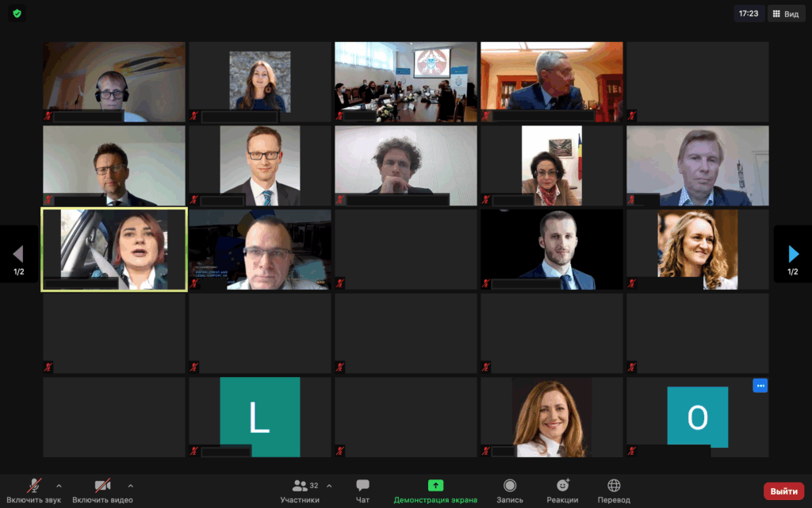The image size is (812, 508).
Task: Turn on camera with Включить видео
Action: 102,491
